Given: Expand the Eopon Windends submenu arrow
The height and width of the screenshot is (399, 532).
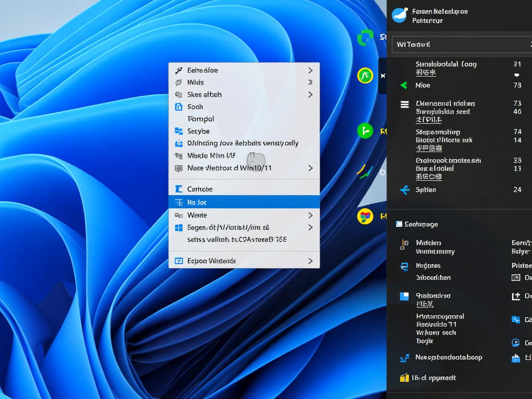Looking at the screenshot, I should coord(310,261).
